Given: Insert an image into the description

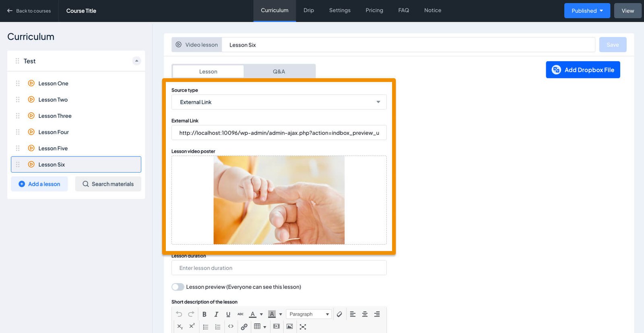Looking at the screenshot, I should click(289, 327).
